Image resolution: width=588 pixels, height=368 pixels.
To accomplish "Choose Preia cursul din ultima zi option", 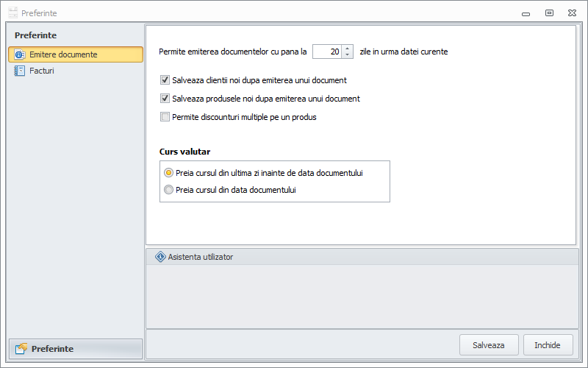I will click(x=169, y=173).
